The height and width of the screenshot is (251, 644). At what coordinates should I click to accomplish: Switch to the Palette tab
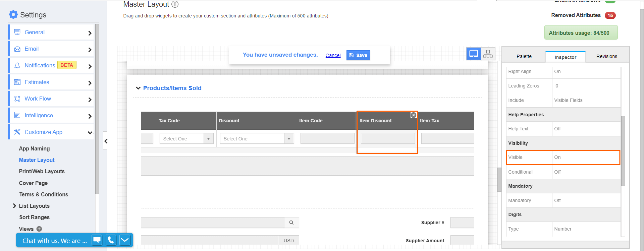click(x=524, y=56)
